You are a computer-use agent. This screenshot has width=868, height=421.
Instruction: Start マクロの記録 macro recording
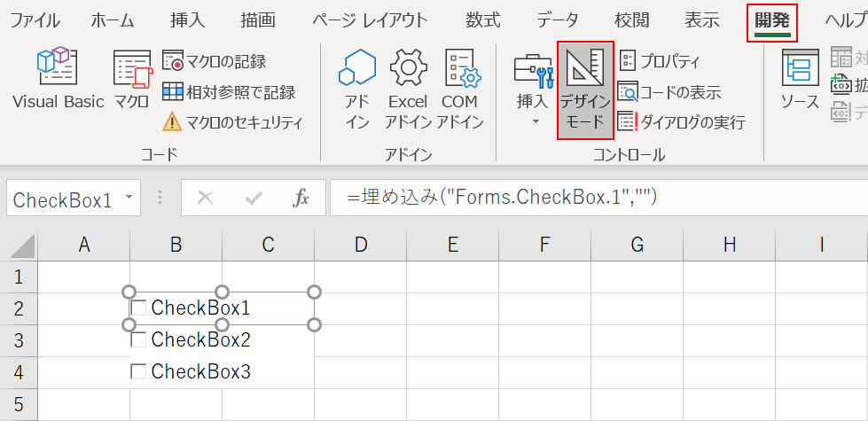(215, 61)
